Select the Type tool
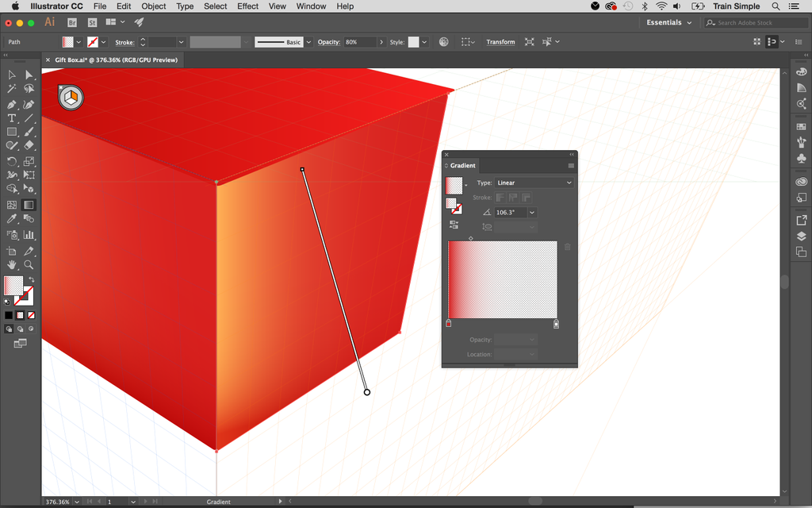Viewport: 812px width, 508px height. pyautogui.click(x=12, y=117)
